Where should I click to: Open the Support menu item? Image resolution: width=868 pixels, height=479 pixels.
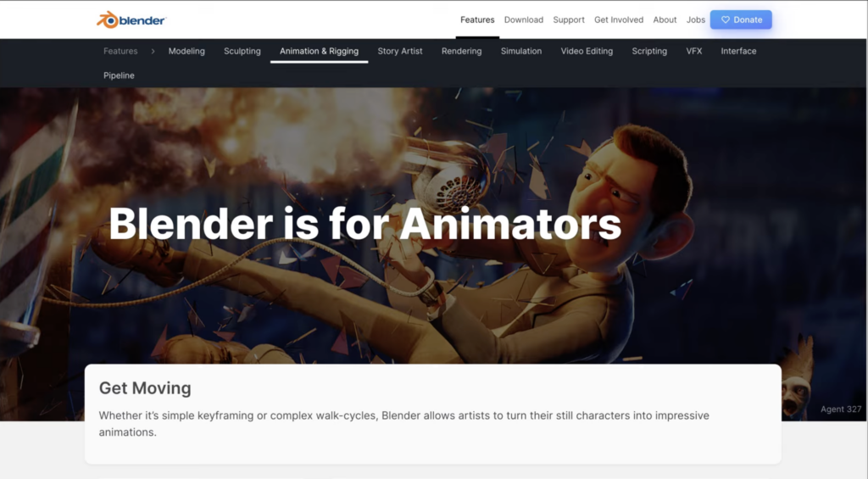point(569,19)
